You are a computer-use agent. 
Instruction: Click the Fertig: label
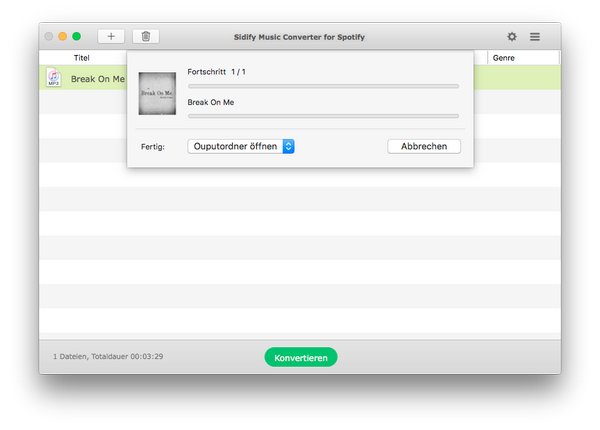[x=153, y=147]
